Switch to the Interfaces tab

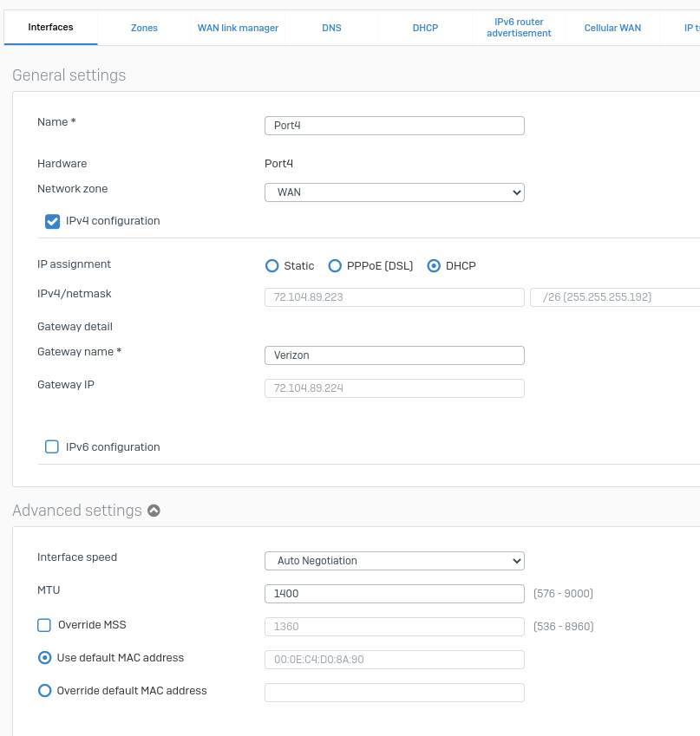(x=50, y=27)
